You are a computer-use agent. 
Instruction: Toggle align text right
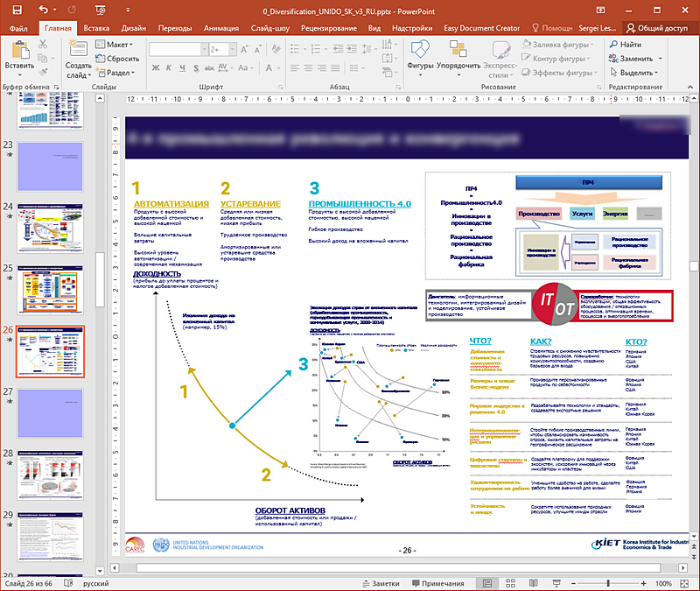click(322, 68)
